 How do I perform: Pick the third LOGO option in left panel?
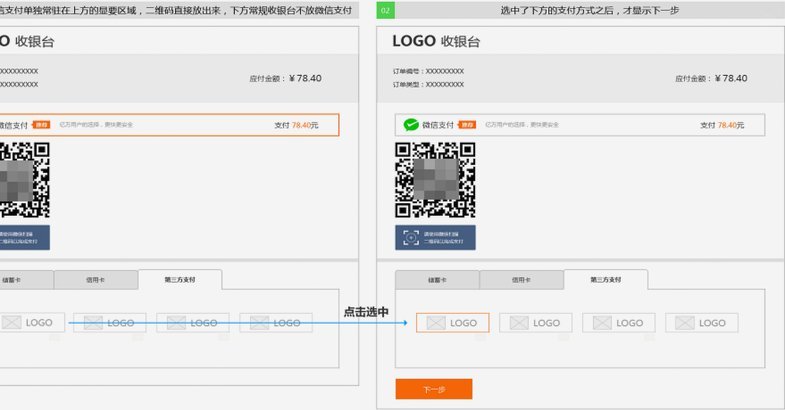click(x=193, y=323)
